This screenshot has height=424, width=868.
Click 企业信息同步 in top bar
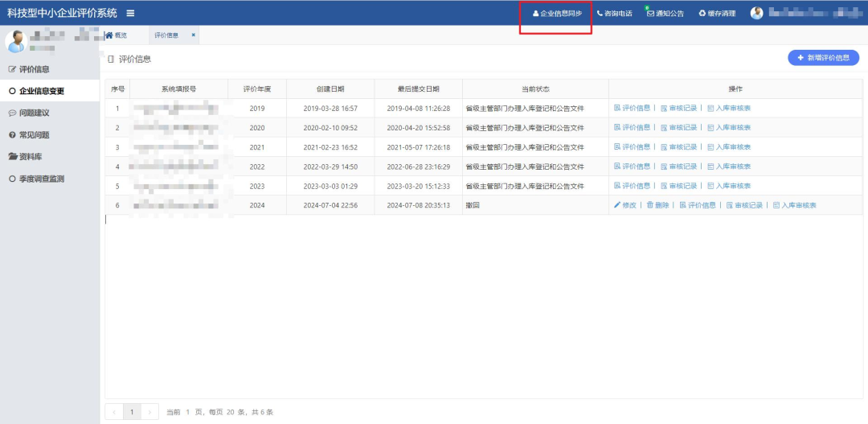pyautogui.click(x=558, y=14)
